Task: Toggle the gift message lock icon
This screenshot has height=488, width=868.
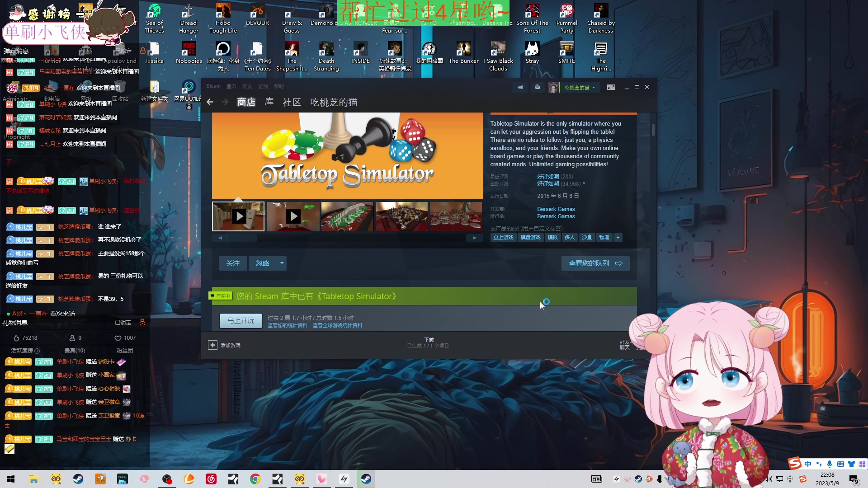Action: (x=142, y=322)
